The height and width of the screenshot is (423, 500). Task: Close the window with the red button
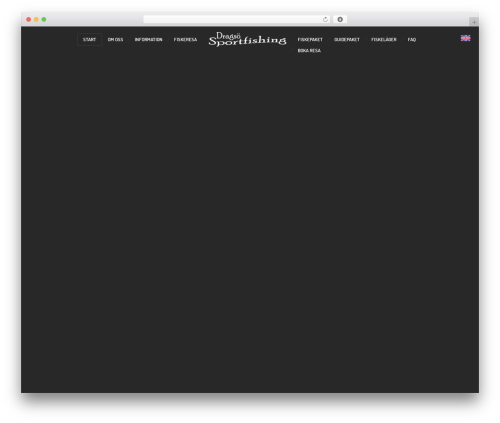pos(29,19)
